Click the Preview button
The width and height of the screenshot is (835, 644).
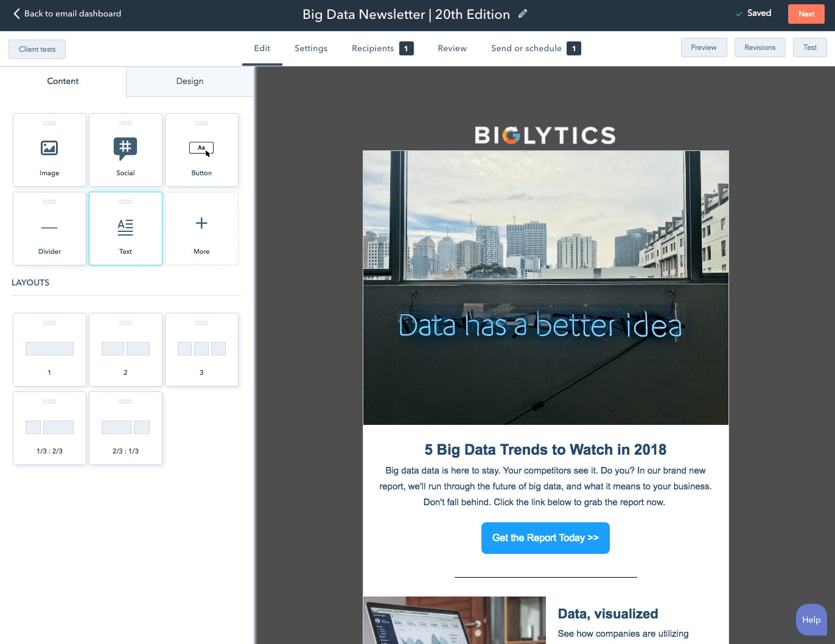704,47
